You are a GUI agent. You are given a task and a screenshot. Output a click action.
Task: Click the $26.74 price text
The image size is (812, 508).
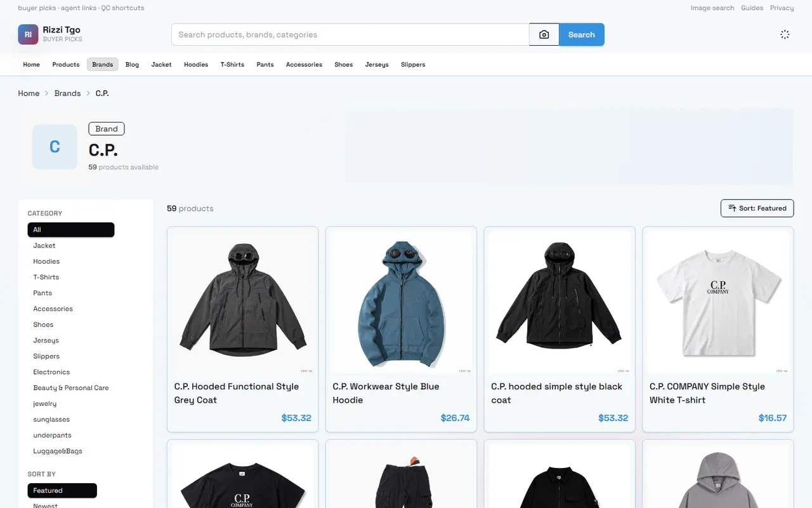click(455, 418)
